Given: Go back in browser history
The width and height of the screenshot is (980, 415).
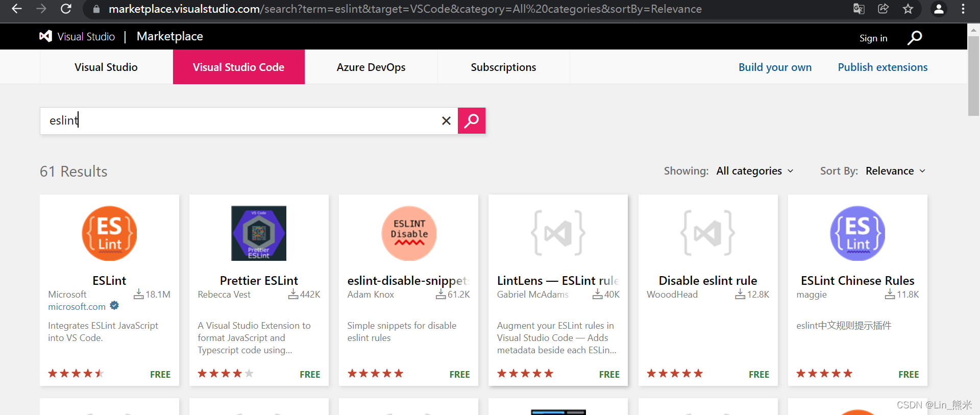Looking at the screenshot, I should pyautogui.click(x=17, y=9).
